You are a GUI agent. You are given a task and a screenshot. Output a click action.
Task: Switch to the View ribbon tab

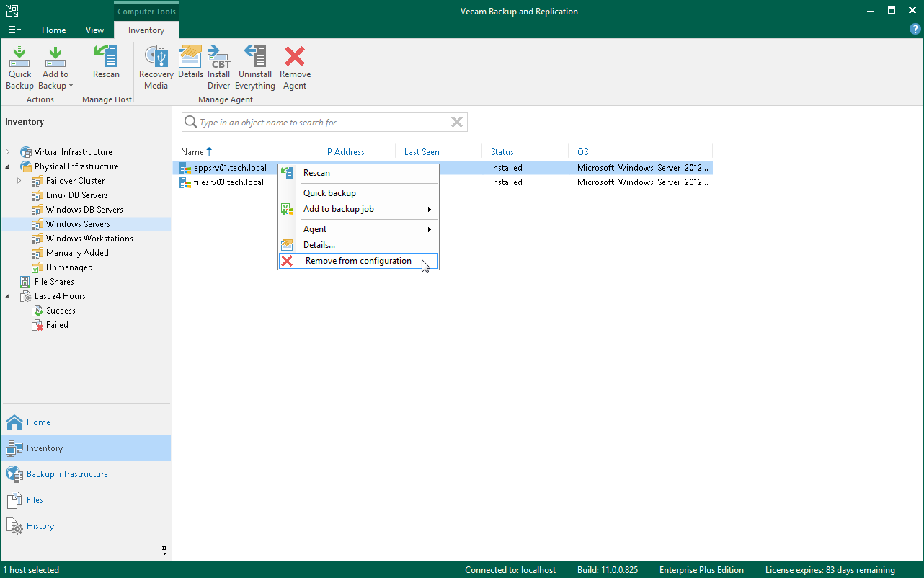[94, 30]
